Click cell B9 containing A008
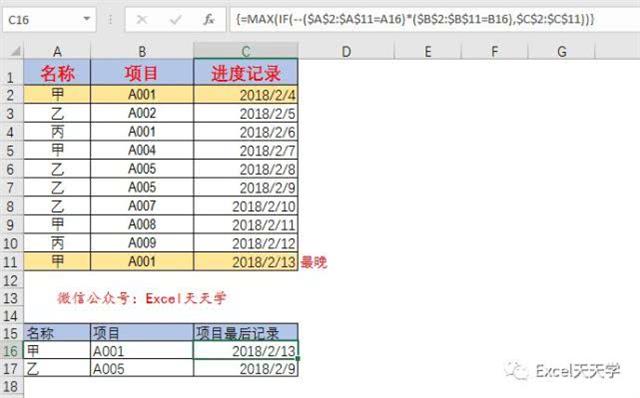 142,225
